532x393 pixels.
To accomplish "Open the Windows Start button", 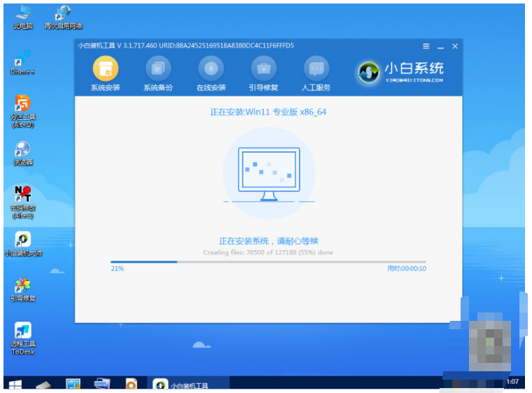I will pos(15,385).
